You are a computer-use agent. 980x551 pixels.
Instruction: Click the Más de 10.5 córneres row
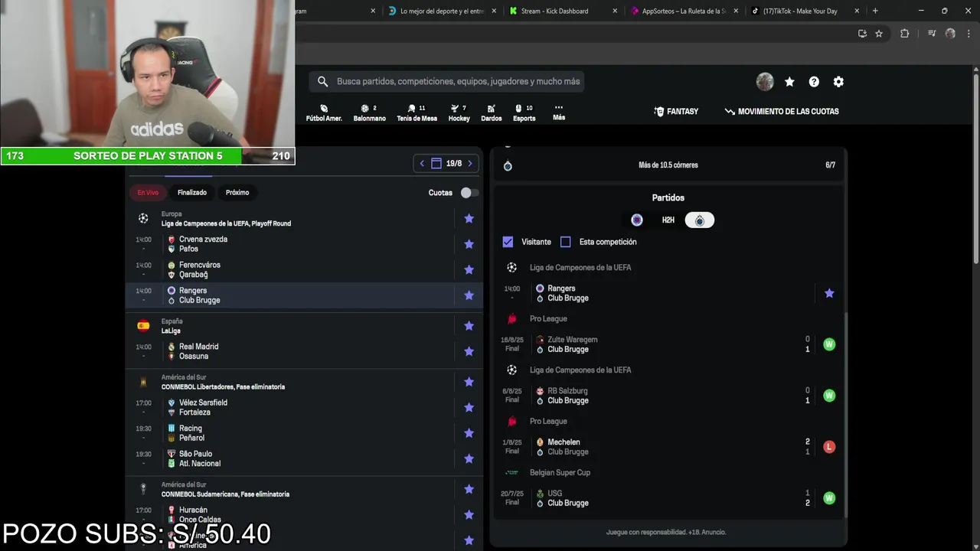668,165
